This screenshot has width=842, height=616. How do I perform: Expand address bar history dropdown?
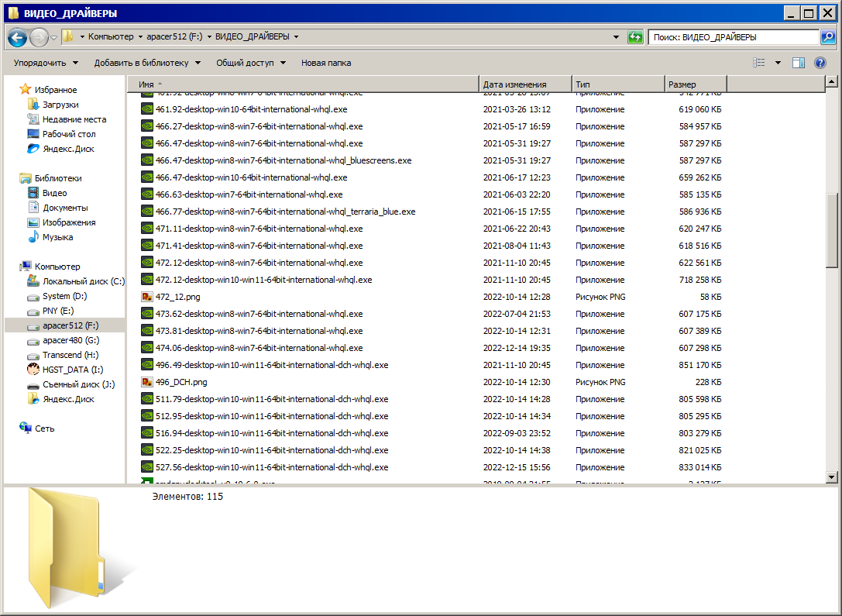point(616,37)
